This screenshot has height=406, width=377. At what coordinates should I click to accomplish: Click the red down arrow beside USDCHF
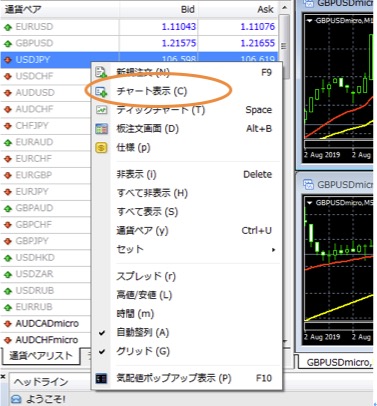(8, 77)
